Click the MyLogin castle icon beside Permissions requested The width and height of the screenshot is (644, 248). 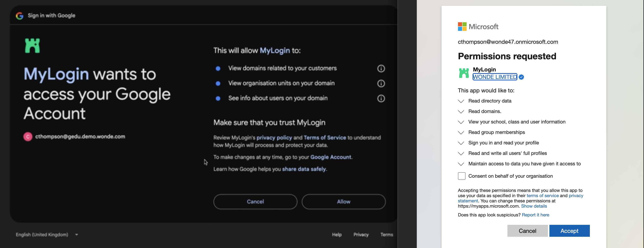[x=464, y=73]
